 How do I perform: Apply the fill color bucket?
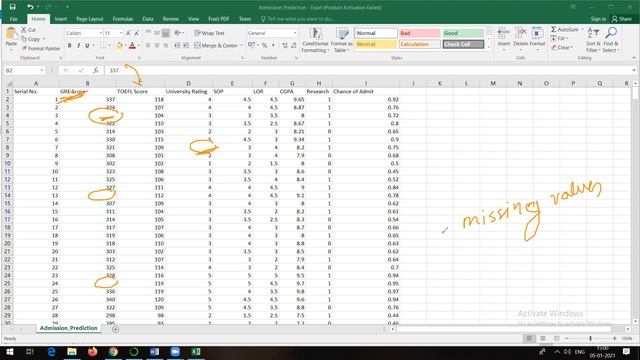120,45
